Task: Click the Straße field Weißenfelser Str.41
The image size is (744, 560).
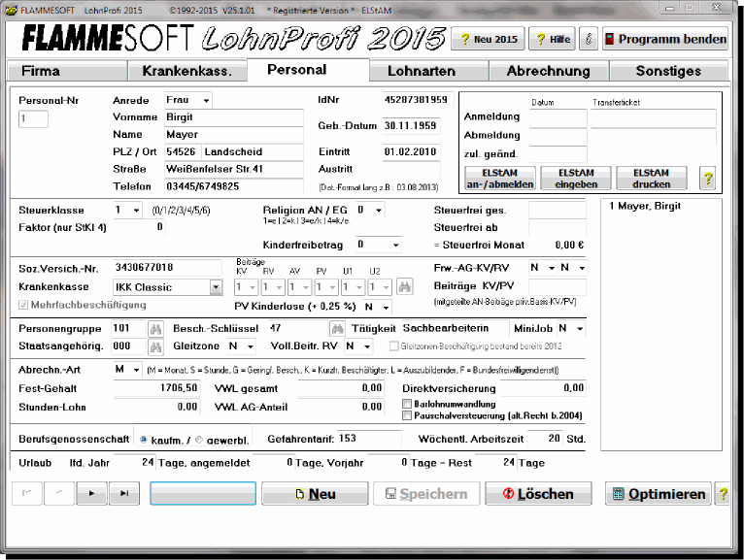Action: [x=234, y=169]
